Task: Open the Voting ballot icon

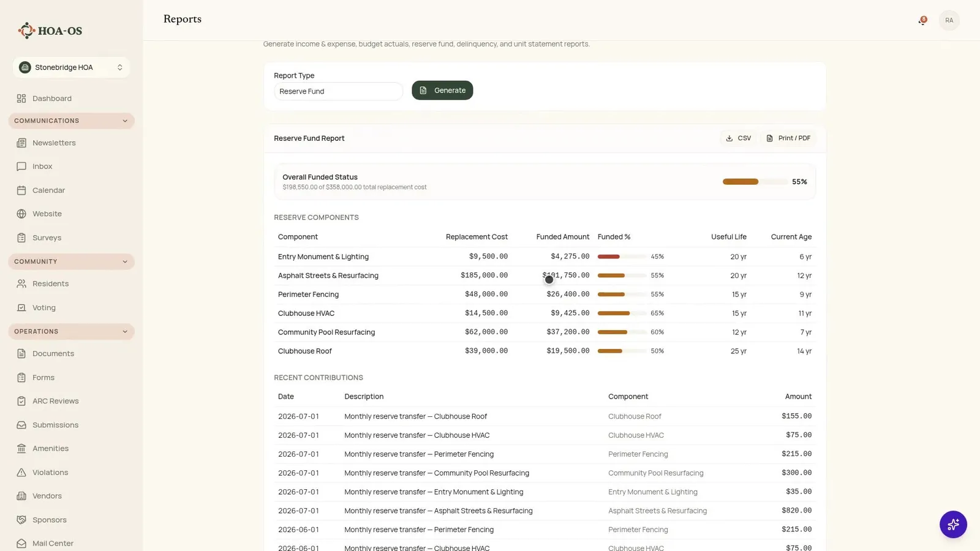Action: 21,307
